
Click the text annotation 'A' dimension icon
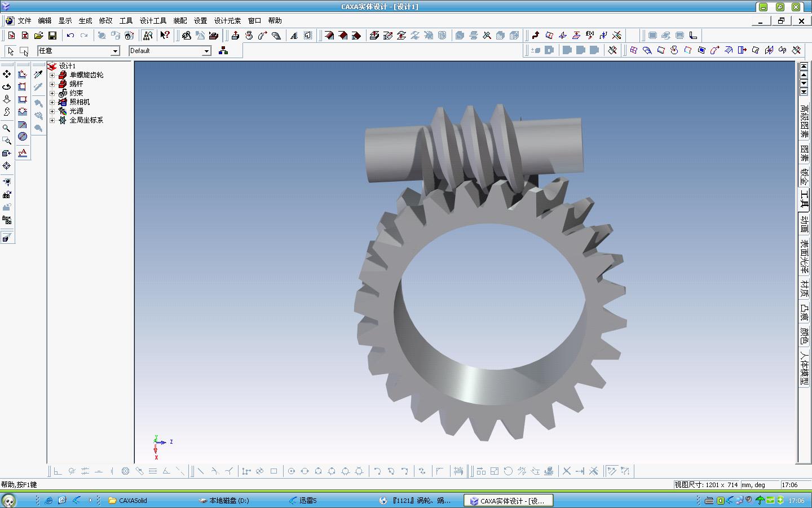(x=23, y=152)
